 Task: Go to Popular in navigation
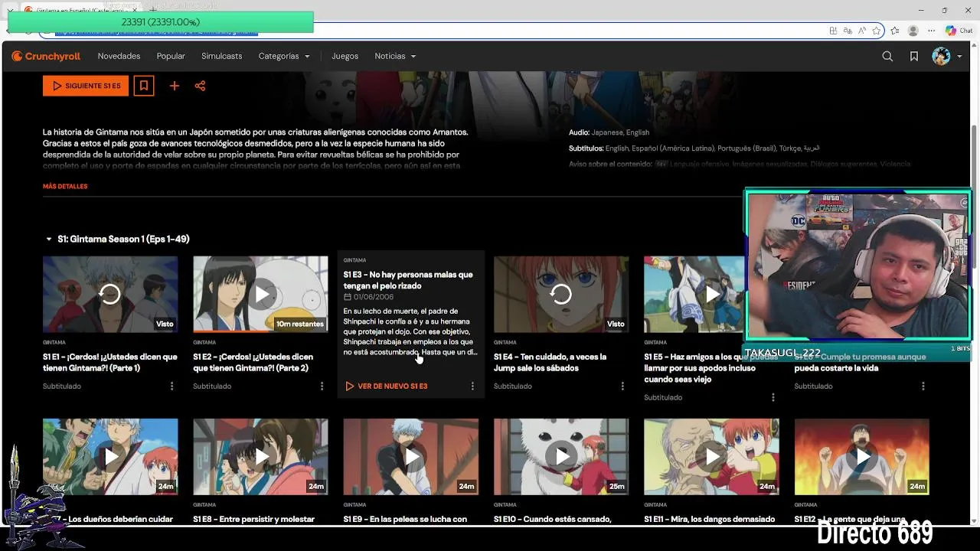tap(171, 56)
